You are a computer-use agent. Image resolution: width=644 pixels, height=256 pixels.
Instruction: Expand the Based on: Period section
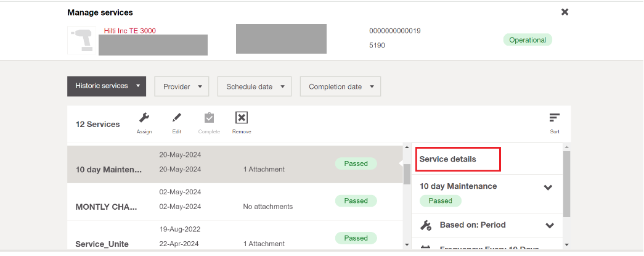(x=548, y=226)
